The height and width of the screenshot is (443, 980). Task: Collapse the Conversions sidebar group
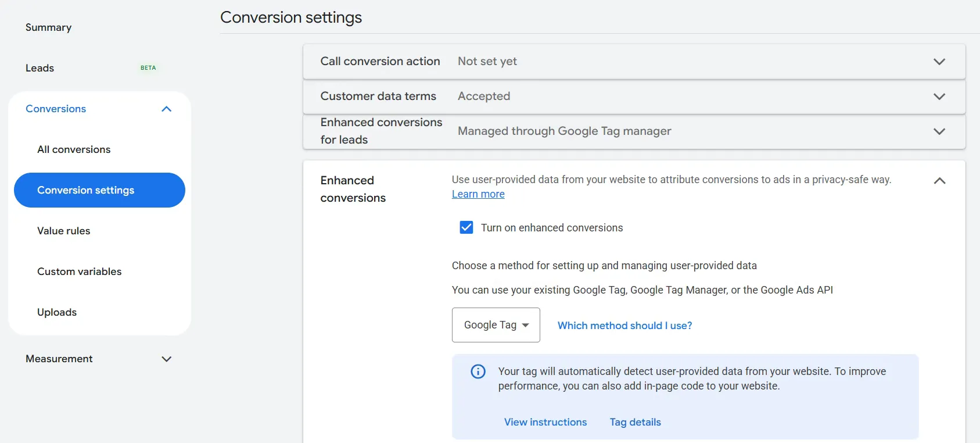click(166, 109)
